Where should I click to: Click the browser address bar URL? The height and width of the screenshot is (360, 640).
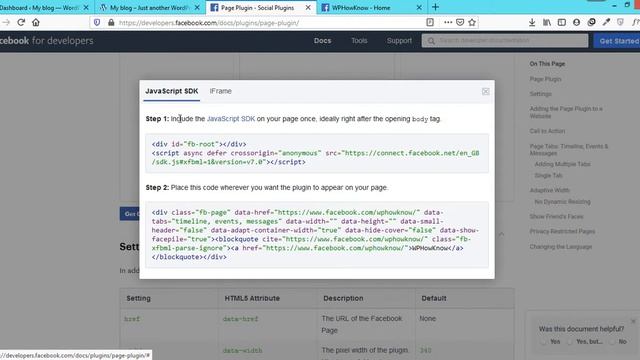pyautogui.click(x=209, y=23)
